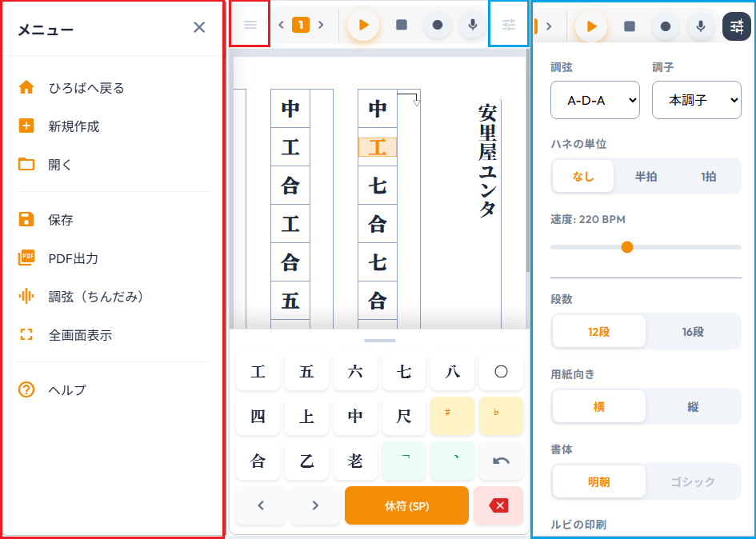Open 調弦(ちんだみ) tuner
The height and width of the screenshot is (539, 756).
pyautogui.click(x=113, y=297)
